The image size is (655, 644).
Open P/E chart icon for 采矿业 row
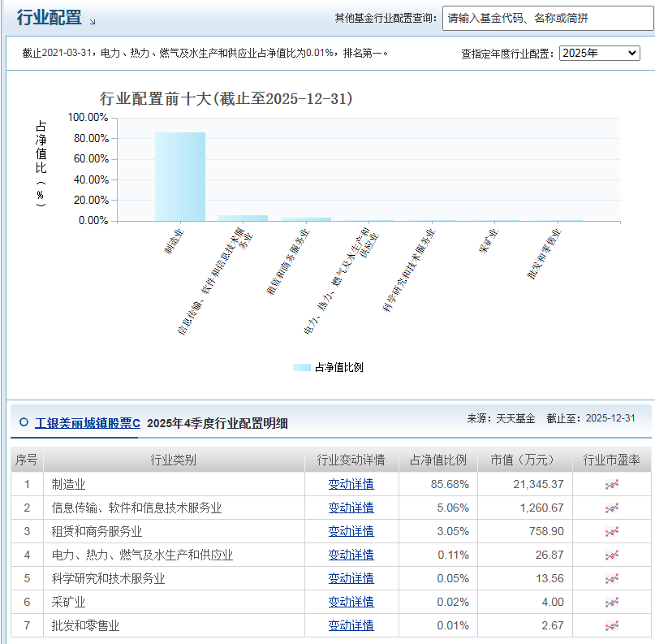click(611, 603)
